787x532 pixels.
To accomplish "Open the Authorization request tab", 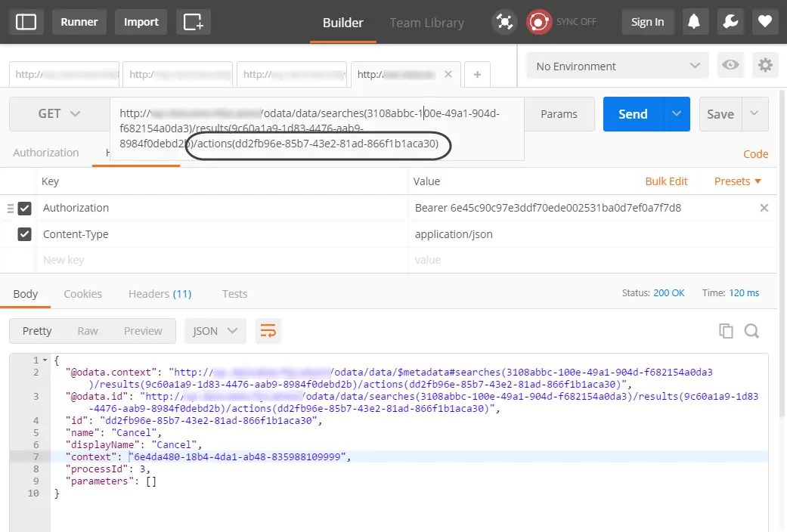I will 45,153.
